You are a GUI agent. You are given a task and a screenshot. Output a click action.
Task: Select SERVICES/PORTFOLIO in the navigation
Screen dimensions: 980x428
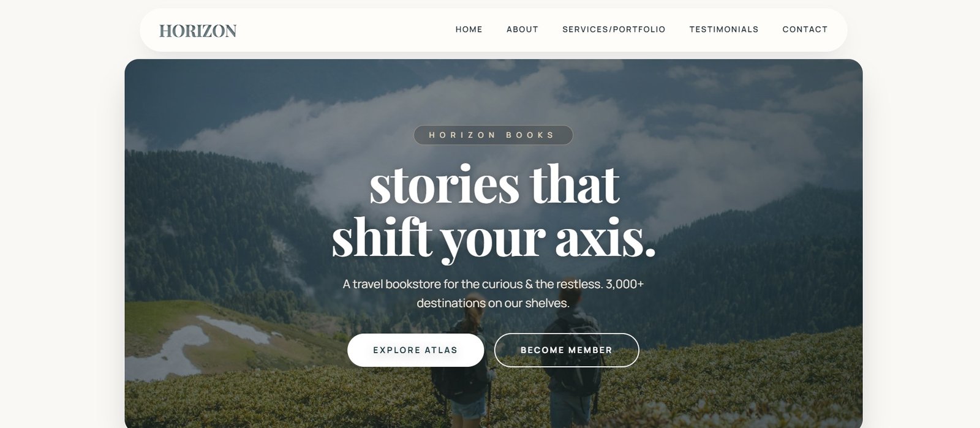[x=614, y=29]
